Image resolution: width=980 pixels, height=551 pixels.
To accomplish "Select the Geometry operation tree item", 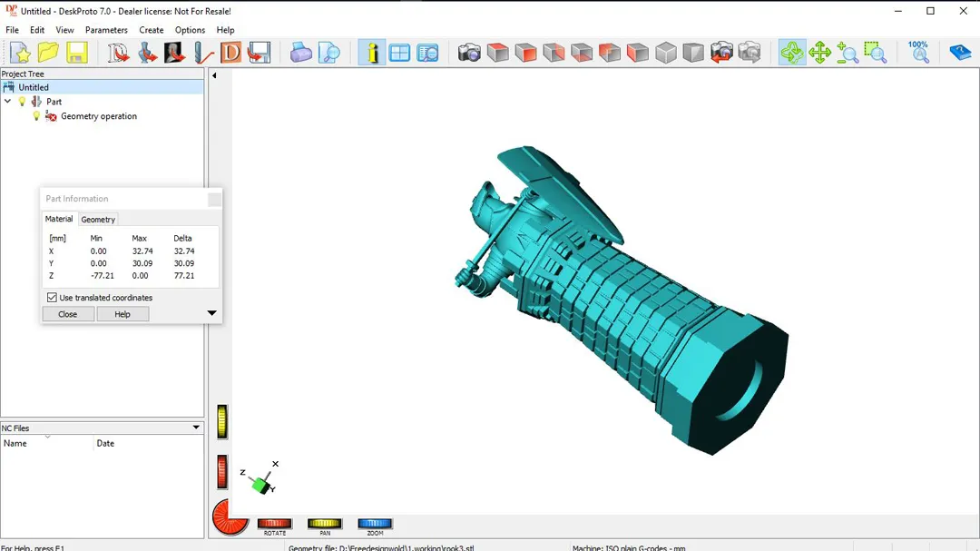I will point(99,115).
